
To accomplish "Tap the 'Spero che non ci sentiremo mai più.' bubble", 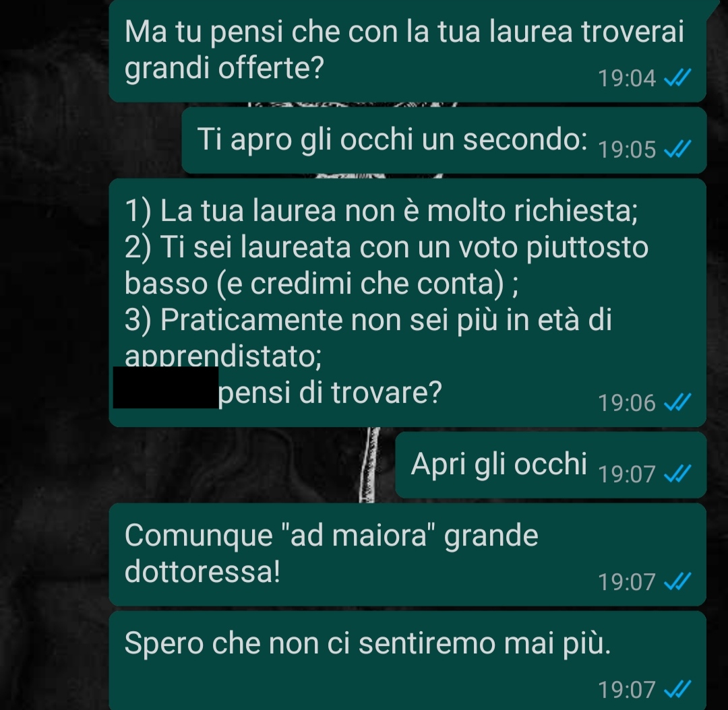I will click(x=408, y=660).
